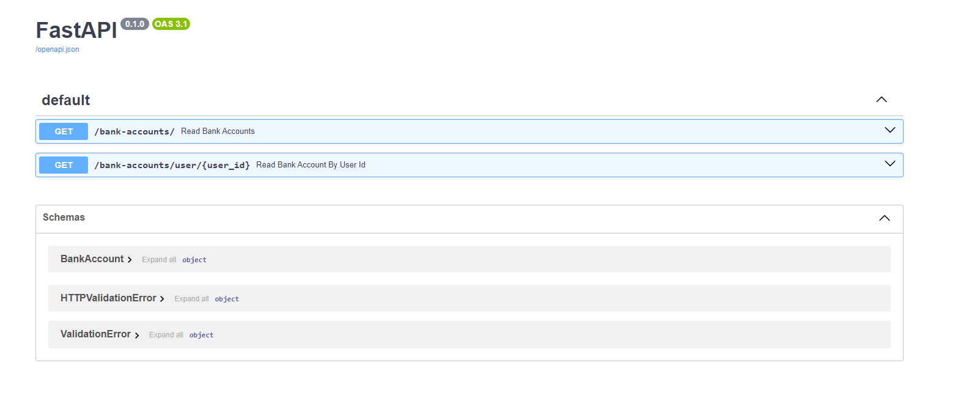Click Read Bank Account By User Id summary
Screen dimensions: 980x404
311,165
